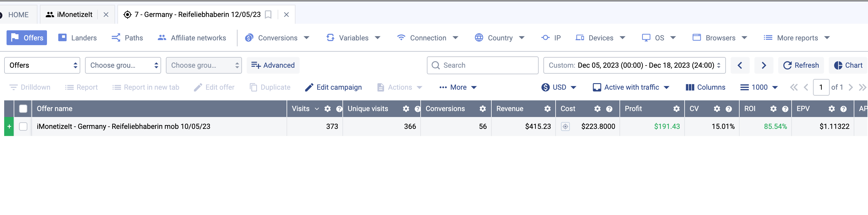Open the iMonetizeIt tab
The image size is (868, 215).
coord(70,15)
